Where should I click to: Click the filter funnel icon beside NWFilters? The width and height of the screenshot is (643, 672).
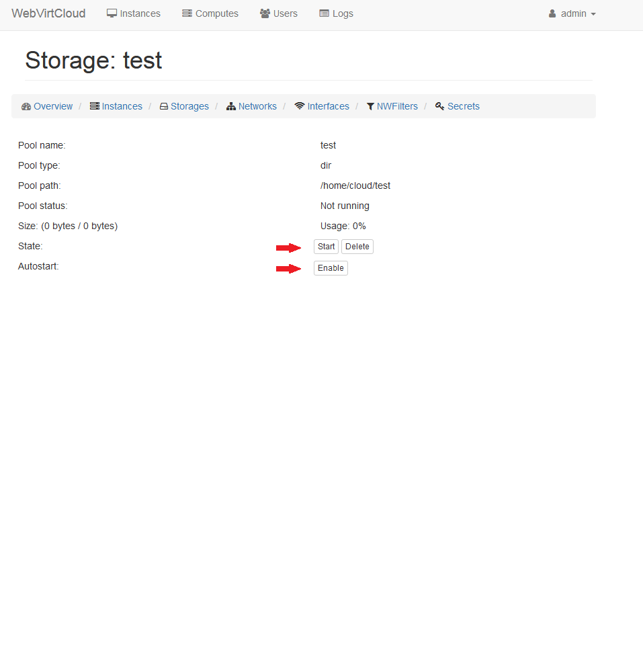tap(370, 106)
